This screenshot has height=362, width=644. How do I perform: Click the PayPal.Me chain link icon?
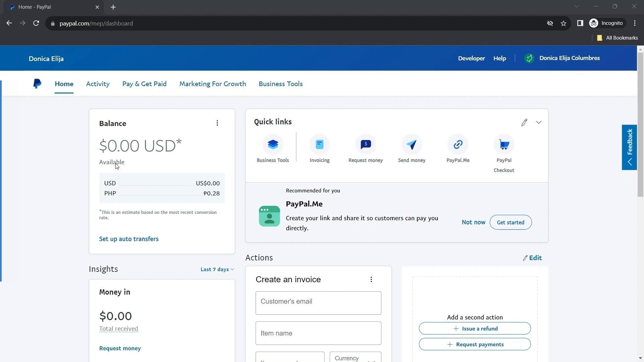coord(458,144)
